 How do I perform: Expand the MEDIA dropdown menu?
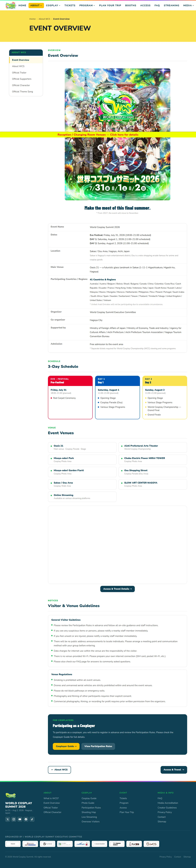[x=189, y=5]
